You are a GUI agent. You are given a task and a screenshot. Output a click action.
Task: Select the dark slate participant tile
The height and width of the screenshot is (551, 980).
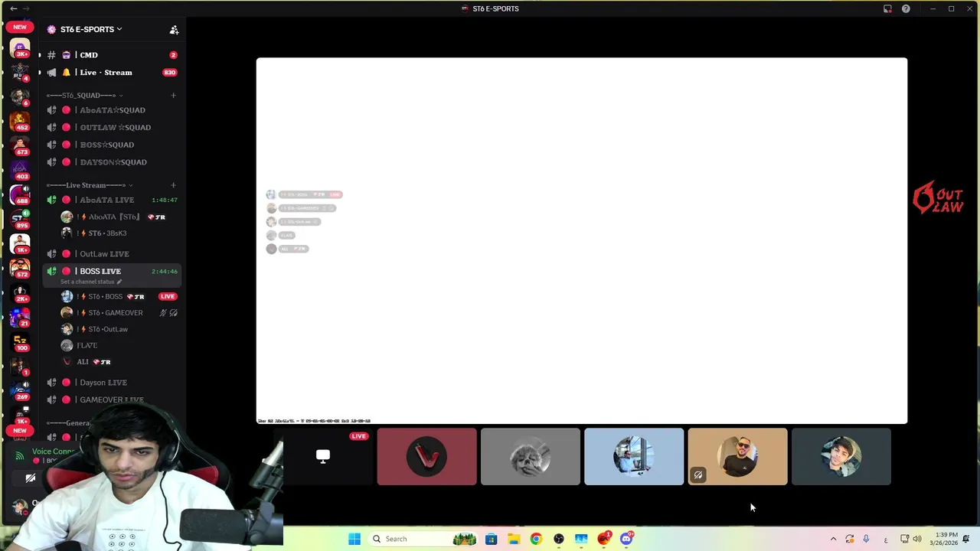pos(841,457)
